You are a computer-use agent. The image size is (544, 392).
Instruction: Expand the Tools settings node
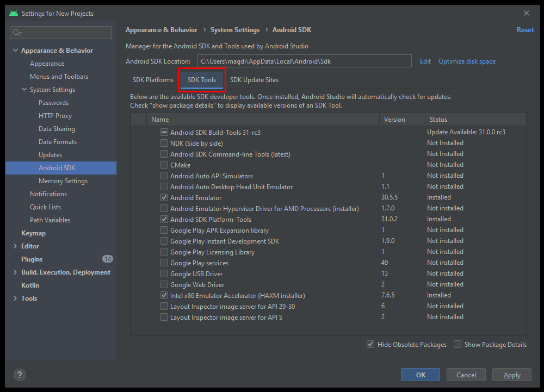tap(15, 298)
